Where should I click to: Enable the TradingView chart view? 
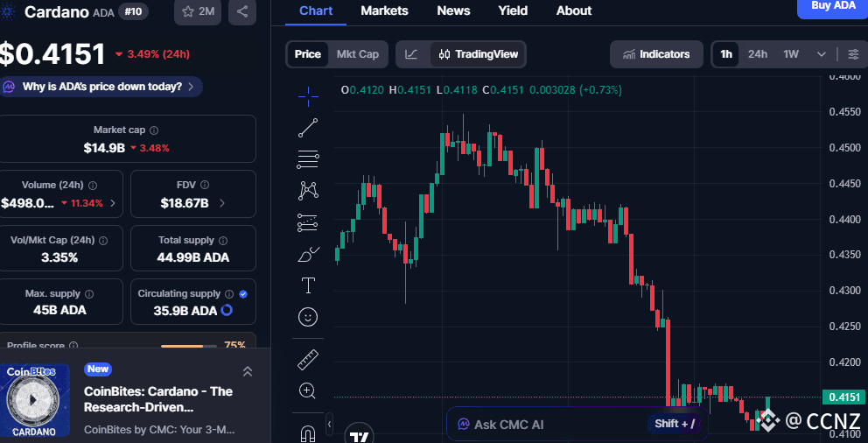point(478,54)
